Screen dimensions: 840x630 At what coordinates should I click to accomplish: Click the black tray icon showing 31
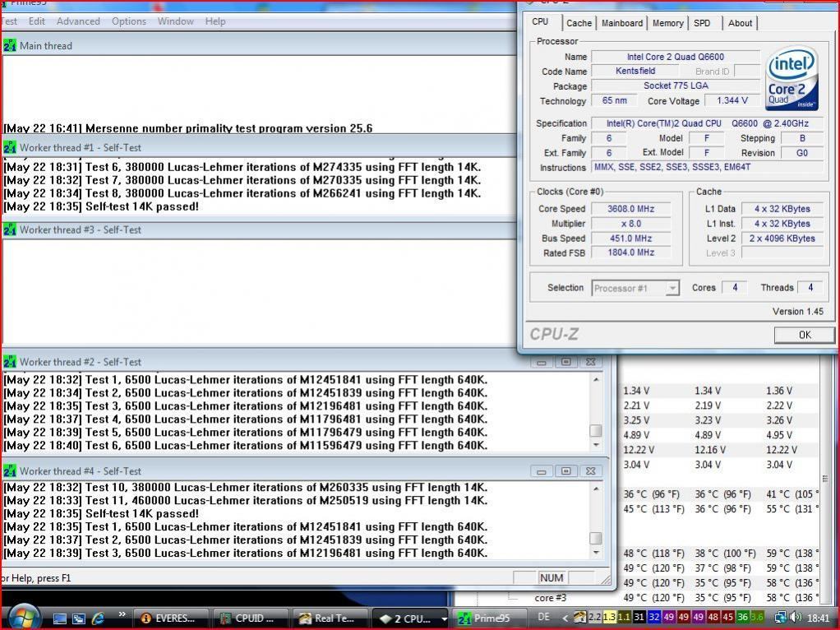point(639,617)
